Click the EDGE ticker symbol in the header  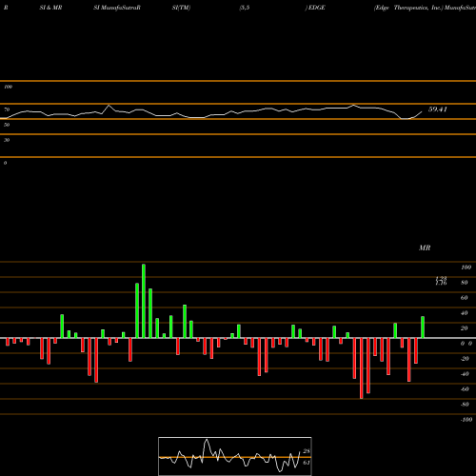click(317, 8)
